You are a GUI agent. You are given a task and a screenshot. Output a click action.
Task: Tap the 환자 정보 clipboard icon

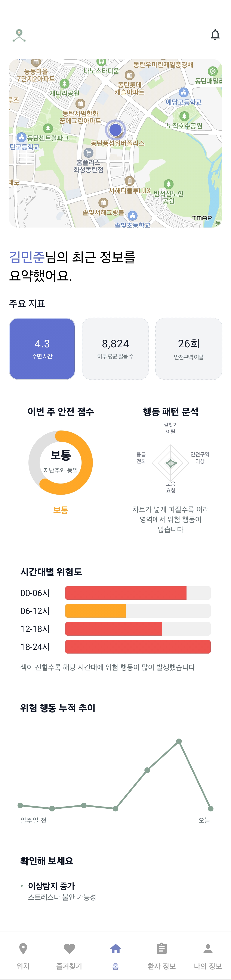[162, 948]
